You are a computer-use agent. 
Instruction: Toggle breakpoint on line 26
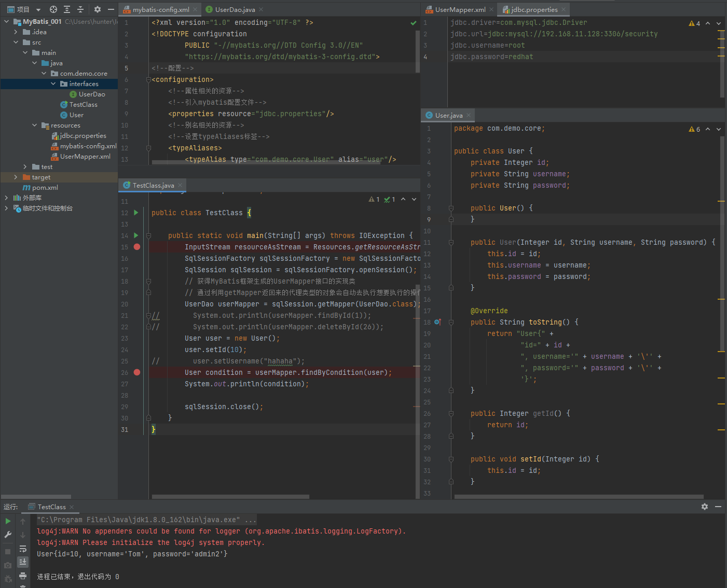pos(137,372)
